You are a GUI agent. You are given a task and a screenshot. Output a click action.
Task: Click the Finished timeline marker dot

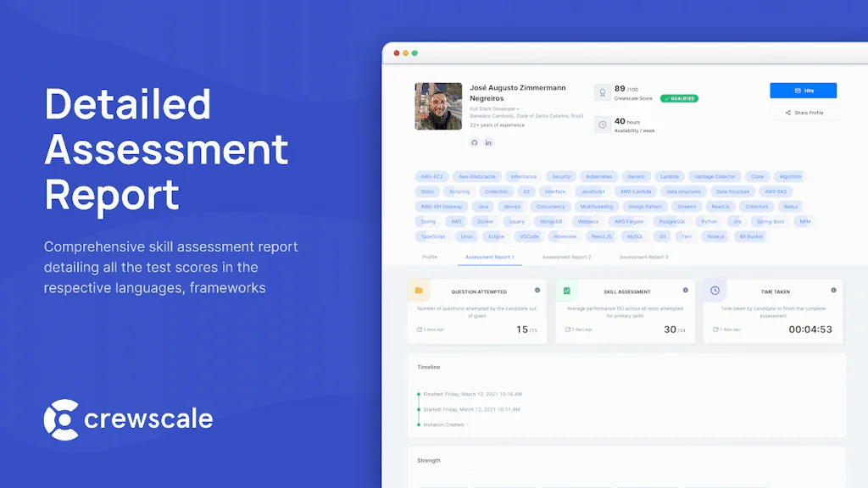(419, 395)
